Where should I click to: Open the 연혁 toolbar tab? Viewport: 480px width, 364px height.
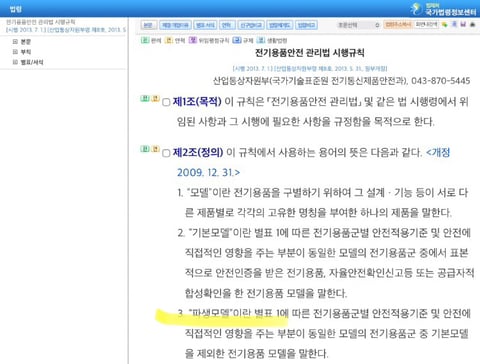228,25
